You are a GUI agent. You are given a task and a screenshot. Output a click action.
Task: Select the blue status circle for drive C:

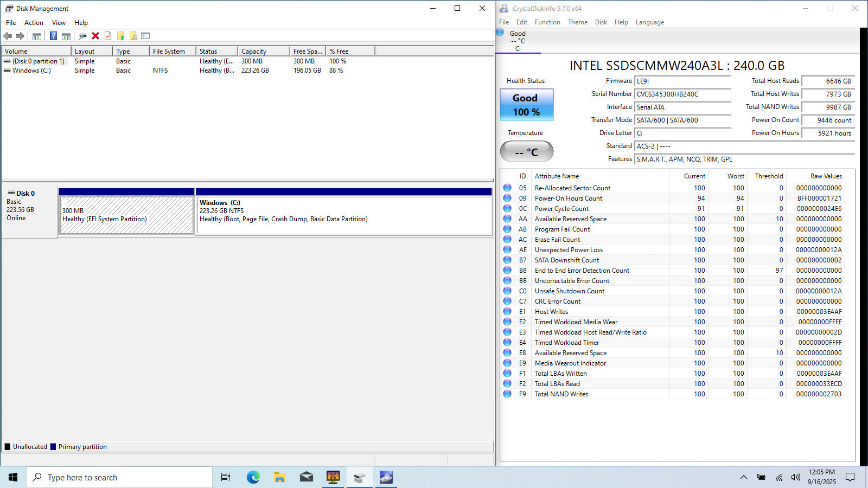point(500,33)
